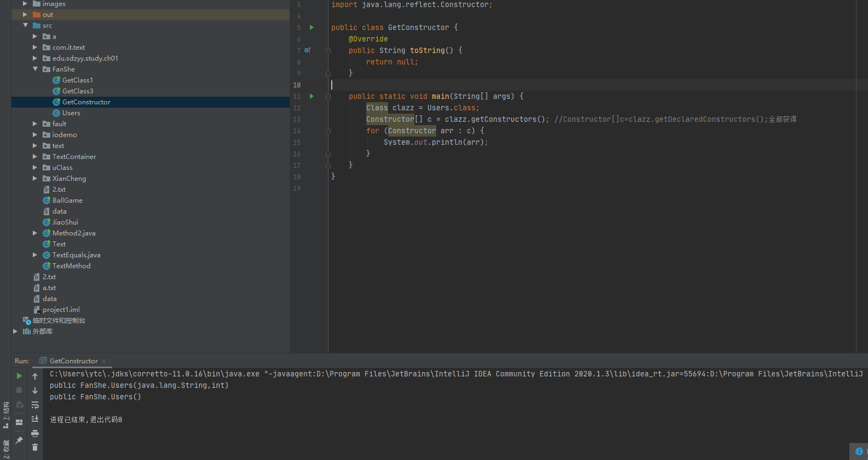The width and height of the screenshot is (868, 460).
Task: Expand the images folder node
Action: pyautogui.click(x=25, y=4)
